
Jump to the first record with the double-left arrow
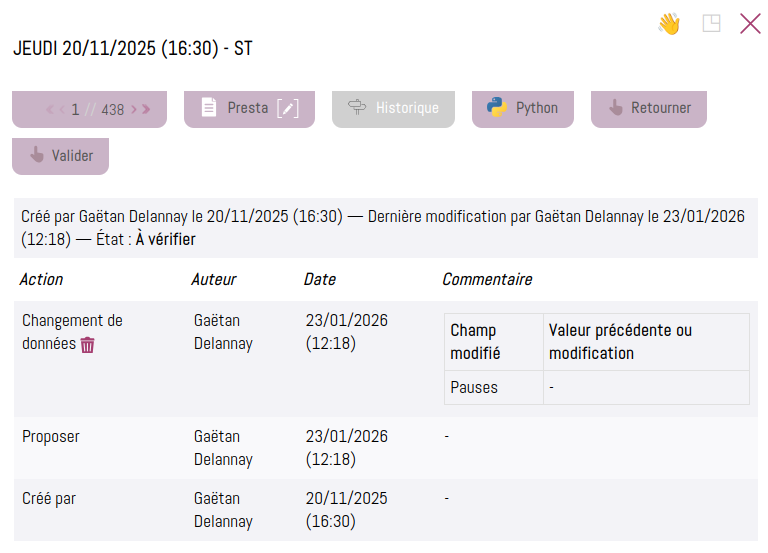[49, 109]
